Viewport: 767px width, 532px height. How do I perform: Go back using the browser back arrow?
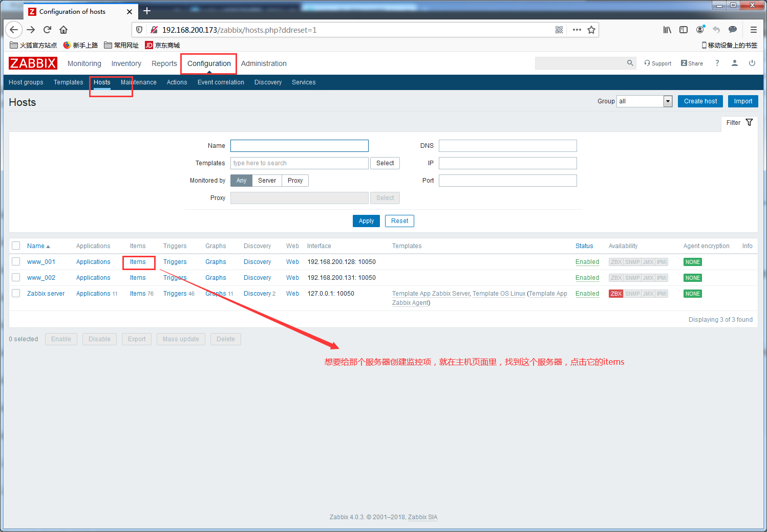pyautogui.click(x=14, y=30)
